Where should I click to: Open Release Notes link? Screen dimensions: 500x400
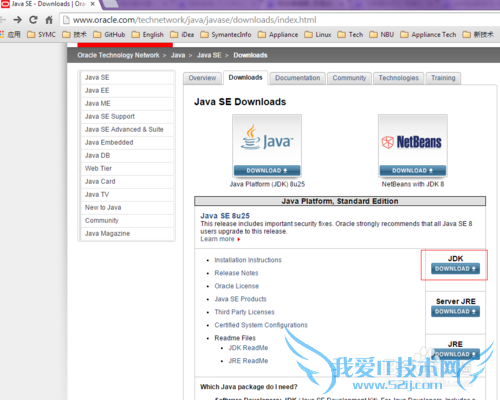point(236,273)
